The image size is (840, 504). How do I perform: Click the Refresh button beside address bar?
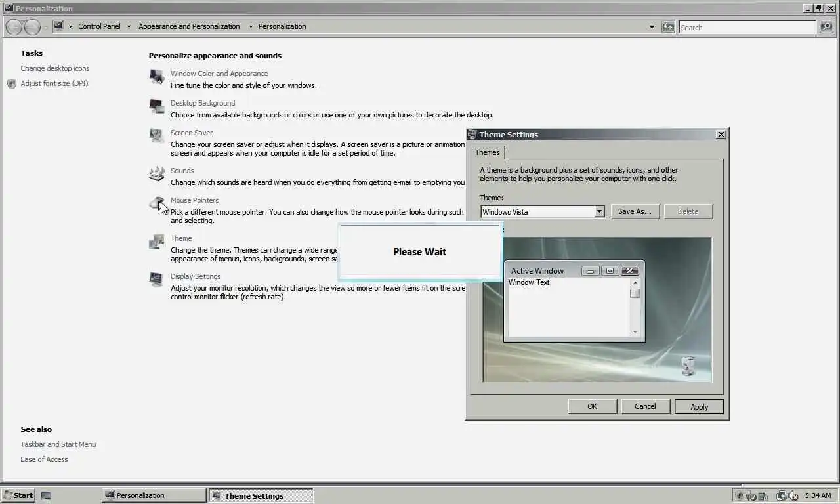coord(668,27)
